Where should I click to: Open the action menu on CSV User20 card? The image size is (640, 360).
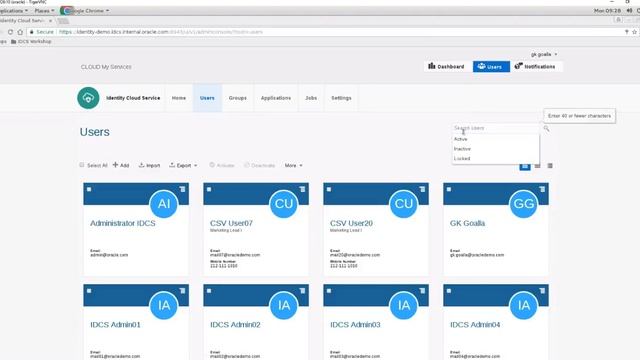(x=422, y=189)
